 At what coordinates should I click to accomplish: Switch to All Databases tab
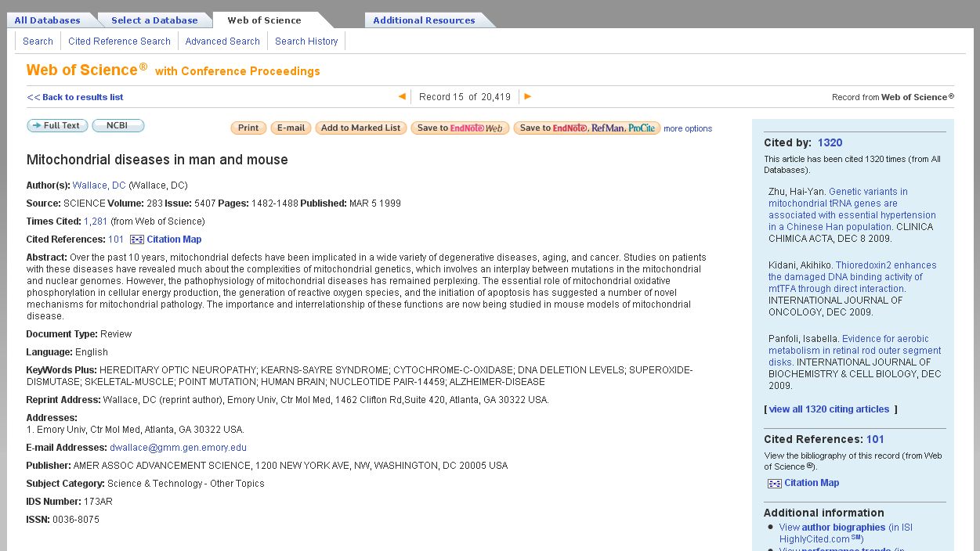[x=47, y=20]
